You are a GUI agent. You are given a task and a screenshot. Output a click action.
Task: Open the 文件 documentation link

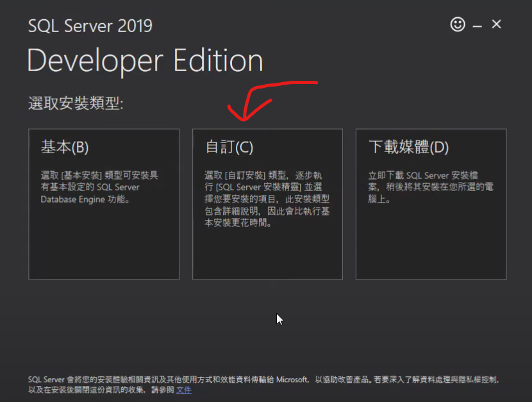coord(184,390)
